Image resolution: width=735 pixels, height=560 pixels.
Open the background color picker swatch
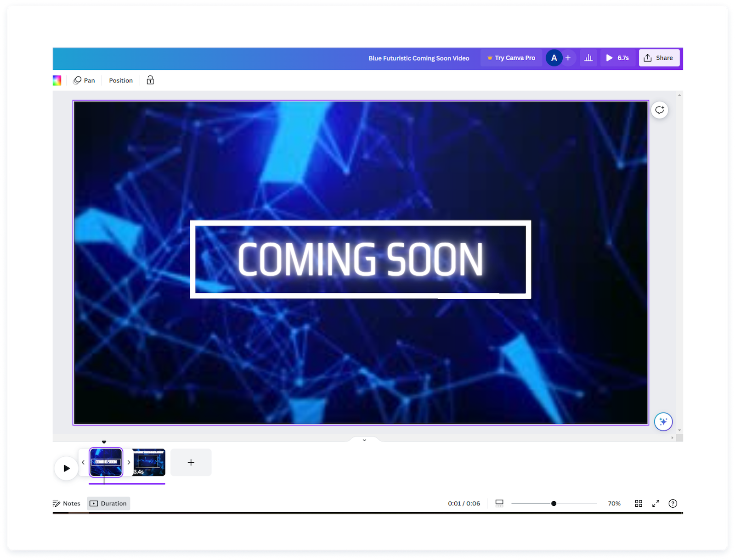click(57, 81)
